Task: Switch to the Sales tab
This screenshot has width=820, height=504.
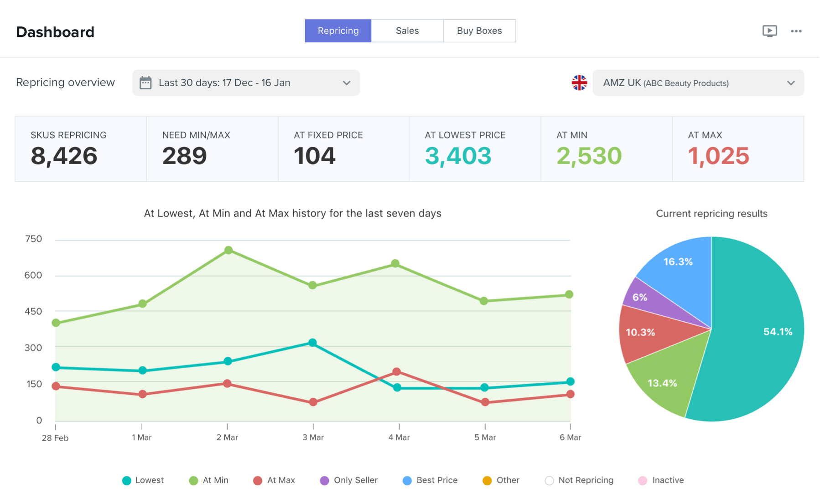Action: click(407, 31)
